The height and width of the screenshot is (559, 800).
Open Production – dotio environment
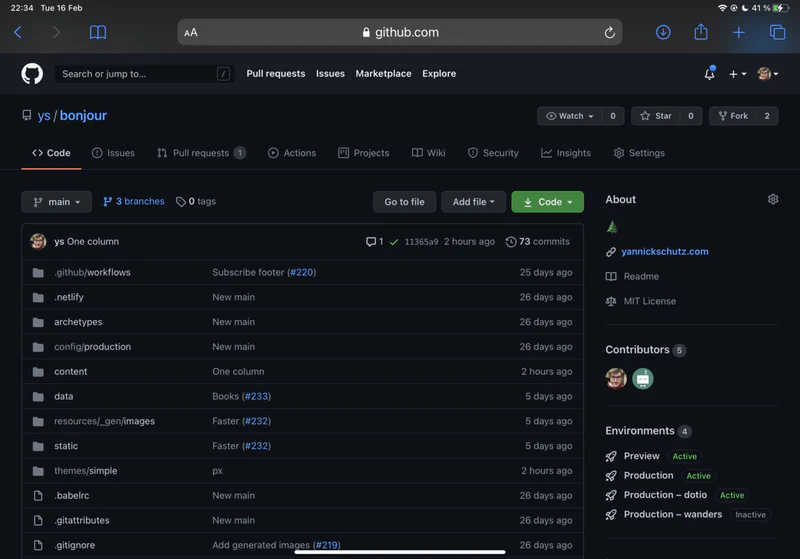click(x=665, y=495)
